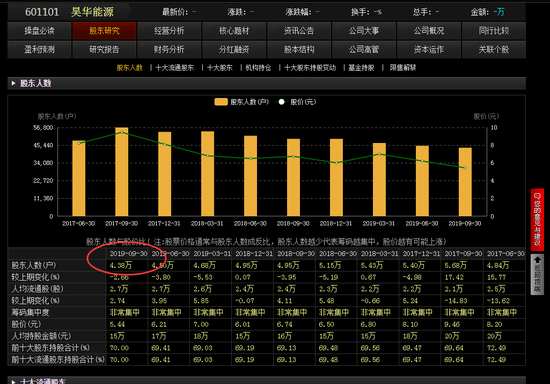Jump to the 机构持仓 link

(x=258, y=68)
